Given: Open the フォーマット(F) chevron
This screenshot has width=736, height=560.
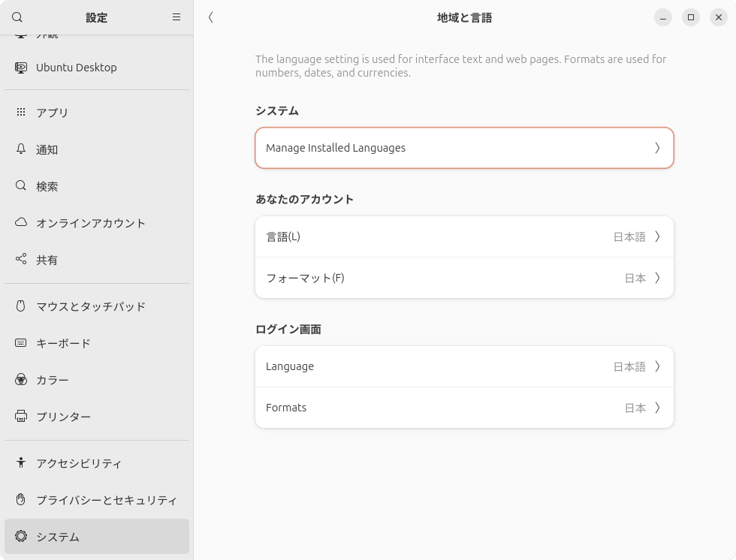Looking at the screenshot, I should coord(657,278).
